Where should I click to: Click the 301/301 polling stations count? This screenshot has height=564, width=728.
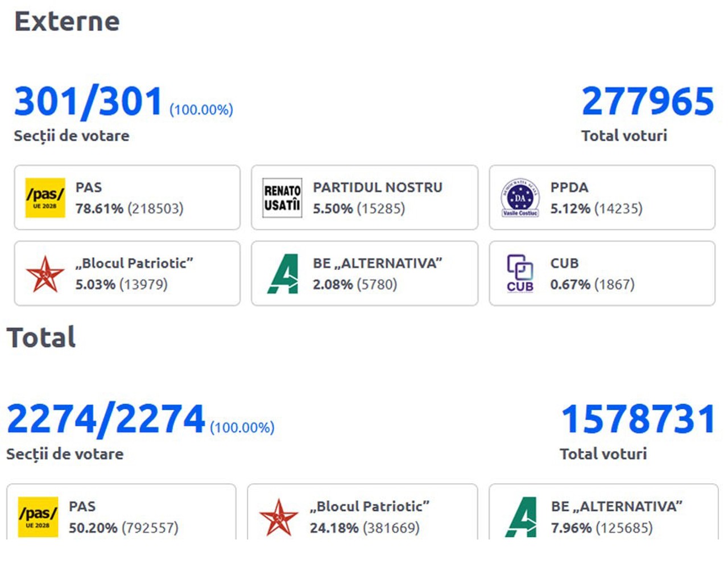(89, 102)
